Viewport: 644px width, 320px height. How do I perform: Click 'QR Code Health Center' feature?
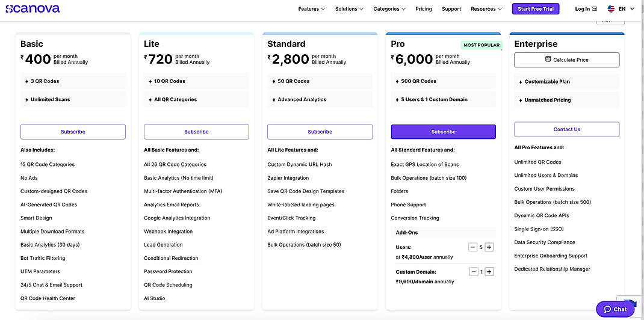pyautogui.click(x=48, y=298)
